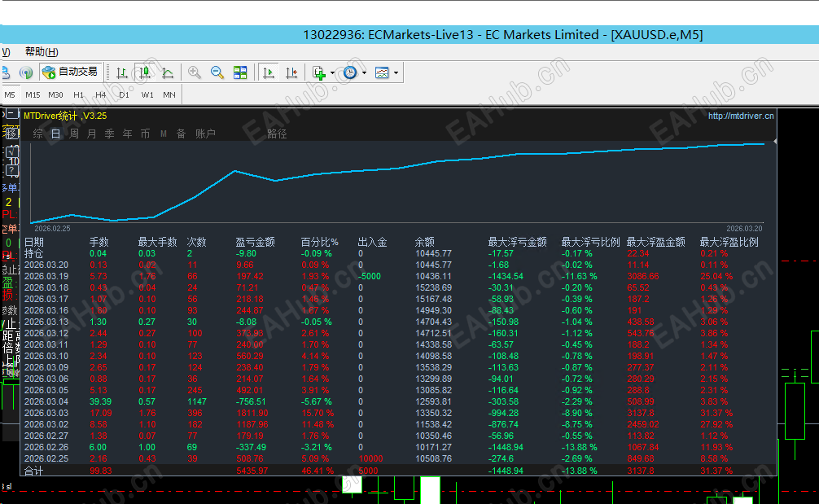This screenshot has height=504, width=819.
Task: Click the chart templates icon
Action: point(382,72)
